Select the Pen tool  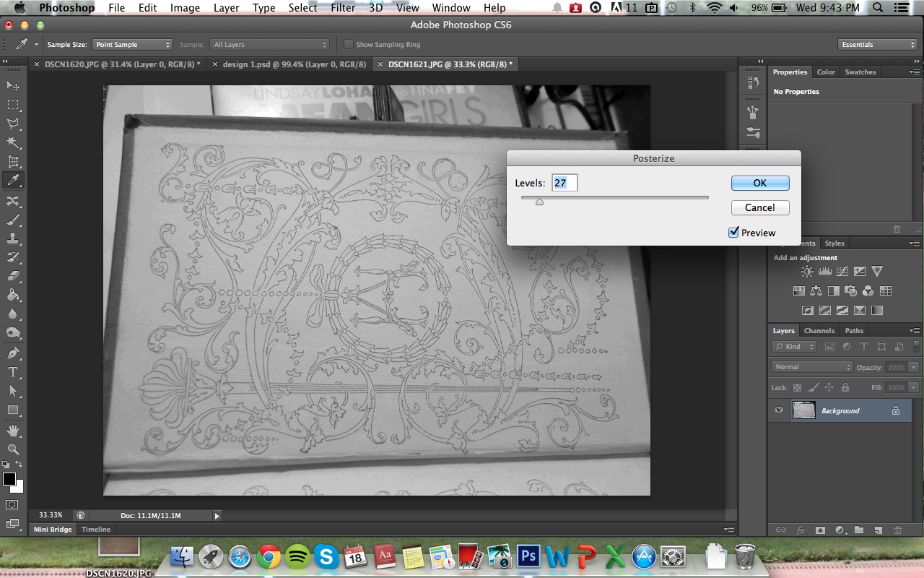pos(13,353)
